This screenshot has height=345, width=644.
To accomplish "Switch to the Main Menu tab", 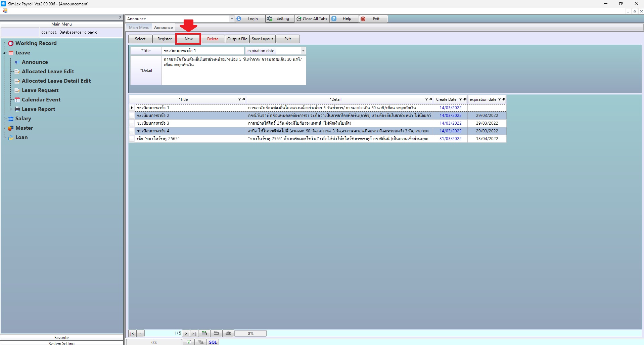I will point(139,28).
